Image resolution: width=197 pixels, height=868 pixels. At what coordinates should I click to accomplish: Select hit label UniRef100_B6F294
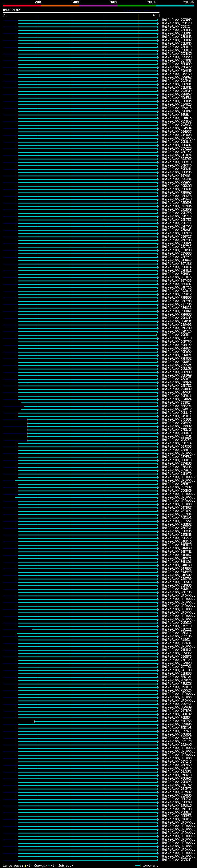tap(177, 406)
